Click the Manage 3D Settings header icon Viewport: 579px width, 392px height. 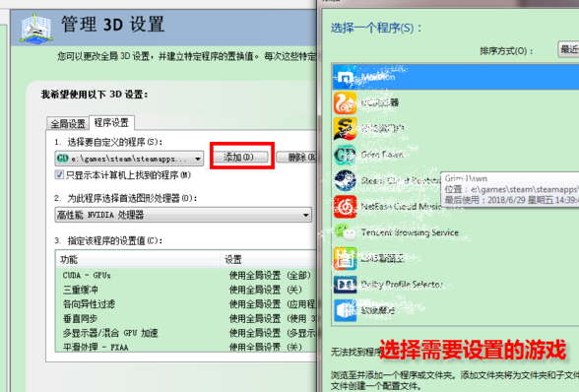pyautogui.click(x=36, y=29)
